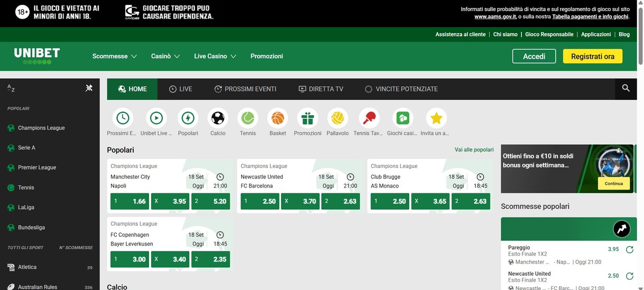Screen dimensions: 644x290
Task: Click the Registrati ora button
Action: pos(593,56)
